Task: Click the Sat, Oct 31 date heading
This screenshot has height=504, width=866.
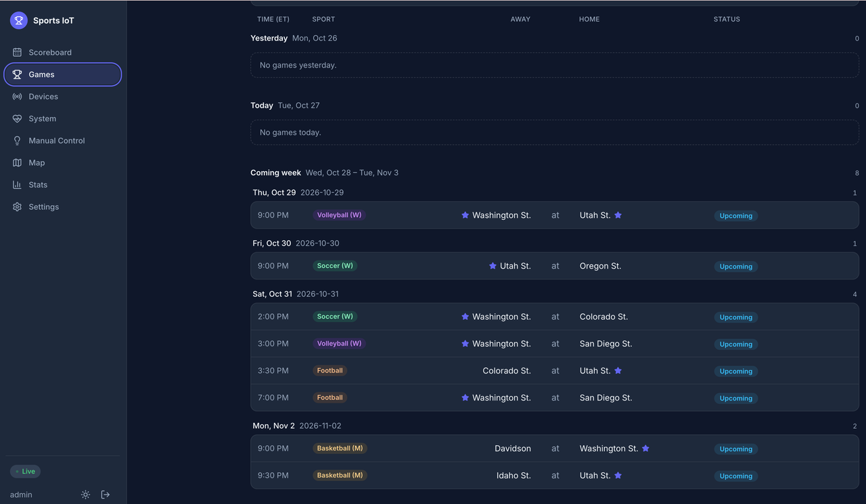Action: [273, 294]
